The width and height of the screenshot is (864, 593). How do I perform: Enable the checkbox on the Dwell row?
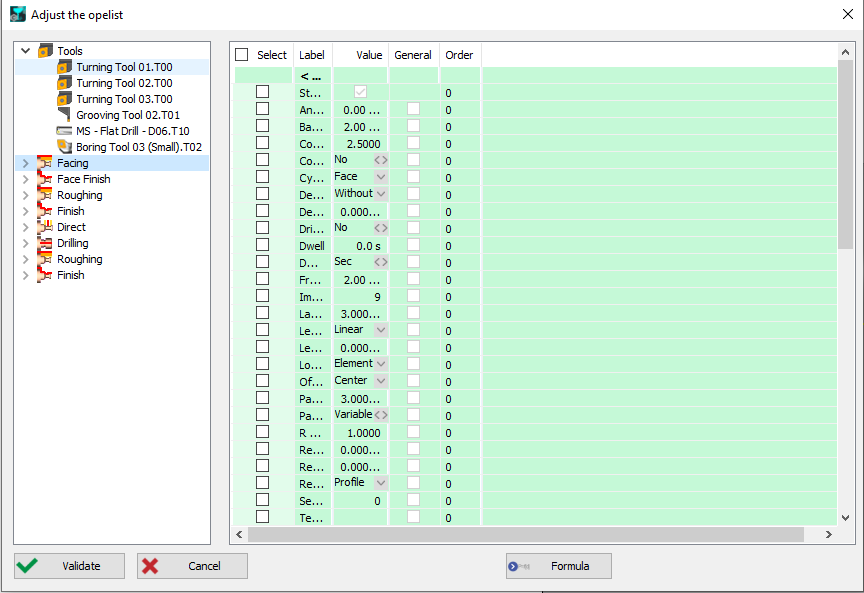coord(262,245)
